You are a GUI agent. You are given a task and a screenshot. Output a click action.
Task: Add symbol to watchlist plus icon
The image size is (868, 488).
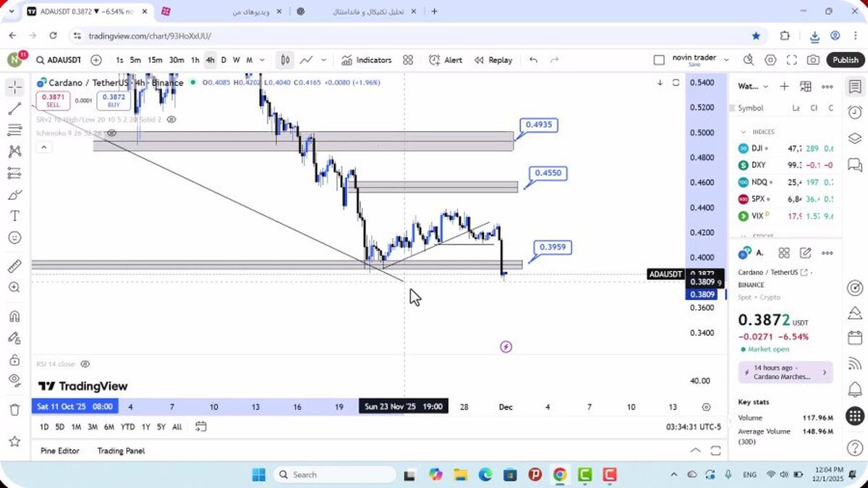coord(784,86)
